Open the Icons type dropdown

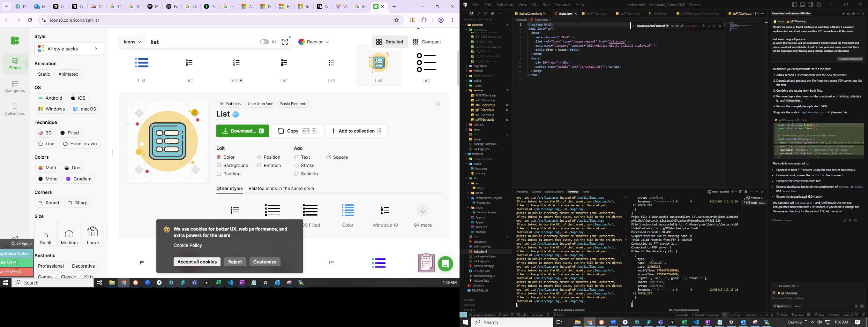point(132,42)
